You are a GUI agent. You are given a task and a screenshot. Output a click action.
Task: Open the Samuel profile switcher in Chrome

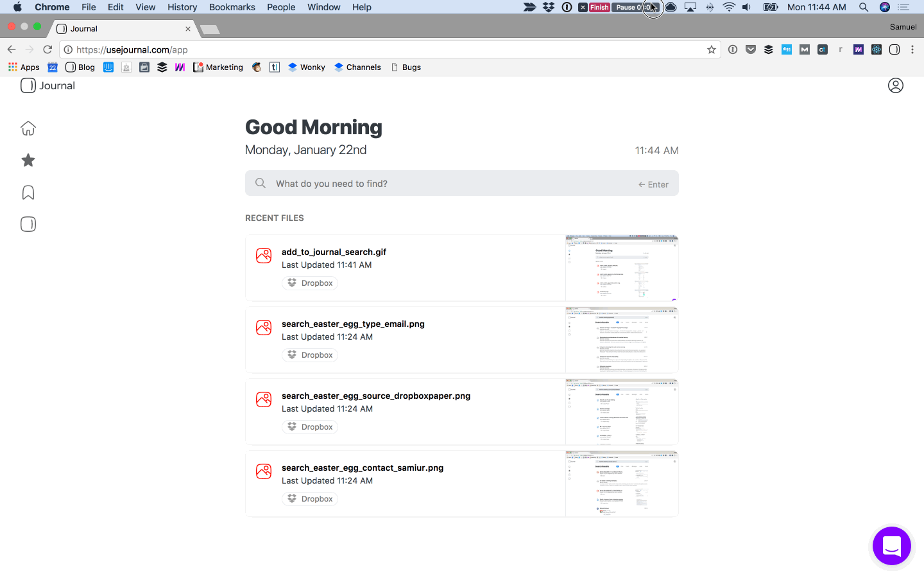(x=903, y=27)
